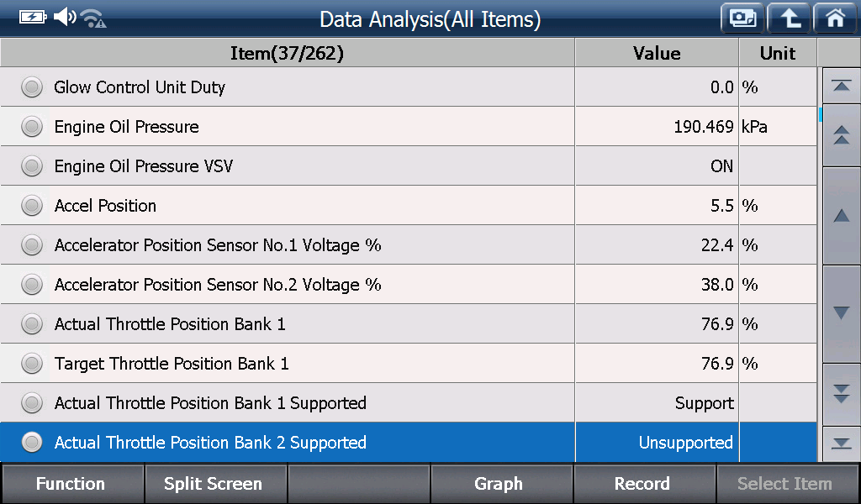
Task: Select Engine Oil Pressure radio button
Action: click(x=32, y=127)
